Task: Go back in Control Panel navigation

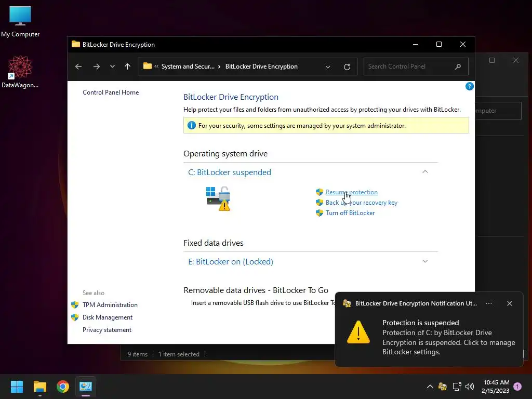Action: pos(78,66)
